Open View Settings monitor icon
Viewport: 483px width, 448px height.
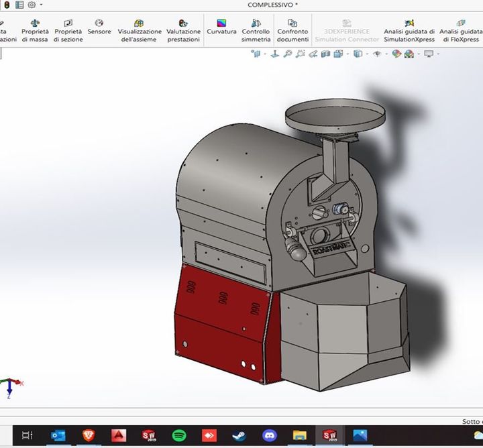(429, 54)
